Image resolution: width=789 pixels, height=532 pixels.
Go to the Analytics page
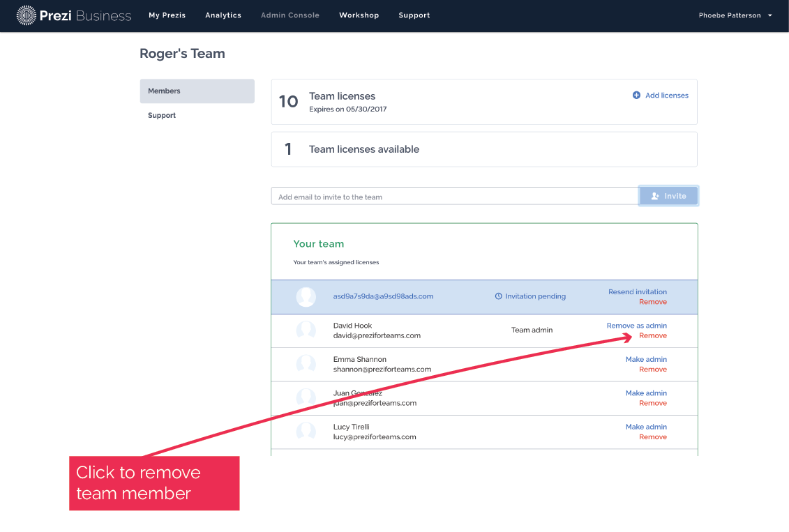223,15
